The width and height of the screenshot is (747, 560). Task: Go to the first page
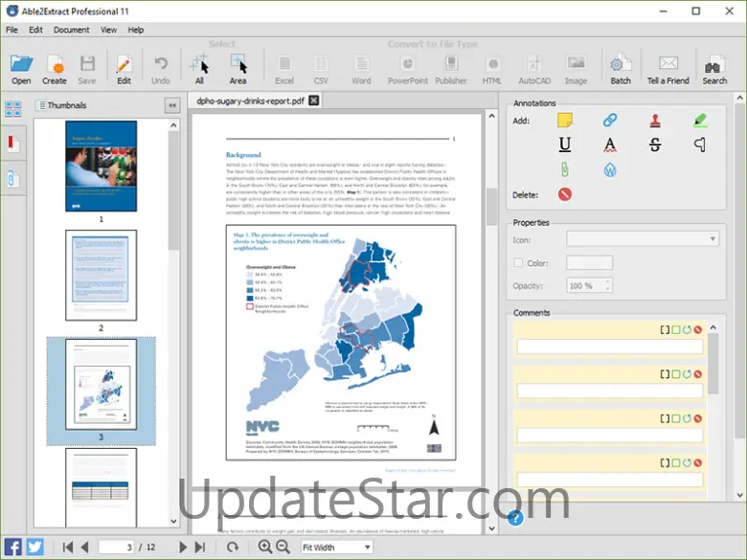pos(68,548)
